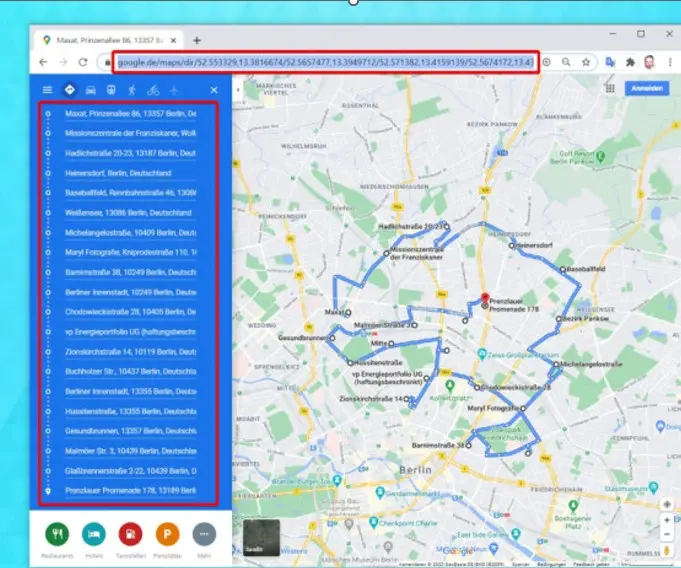Select the Missionszentrale der Franziskaner stop
Screen dimensions: 681x568
point(130,133)
